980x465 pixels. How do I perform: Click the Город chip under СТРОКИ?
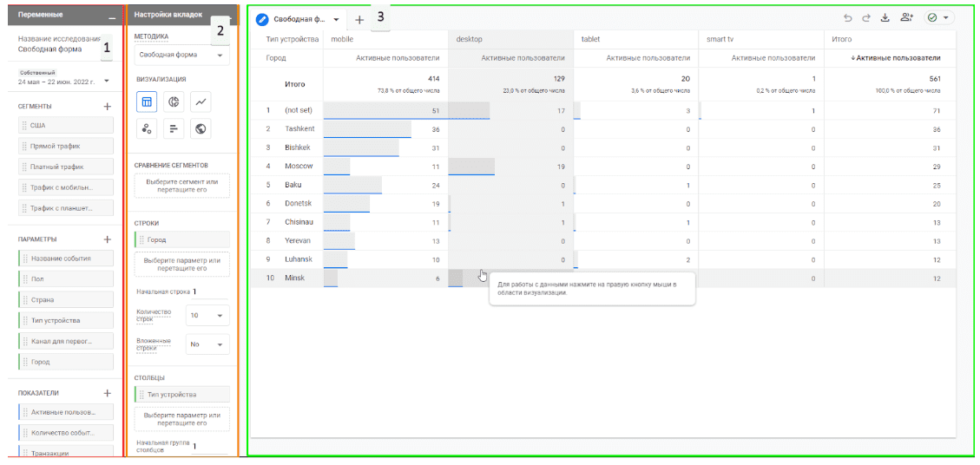pos(182,239)
